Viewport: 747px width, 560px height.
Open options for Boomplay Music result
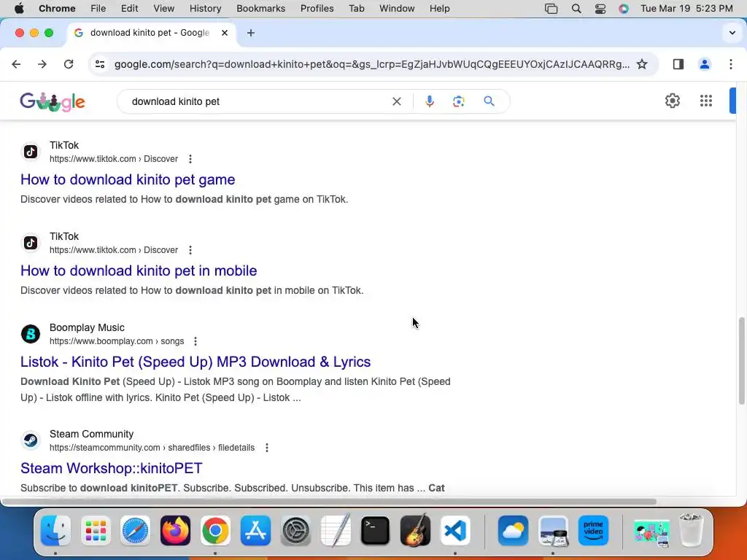click(196, 341)
